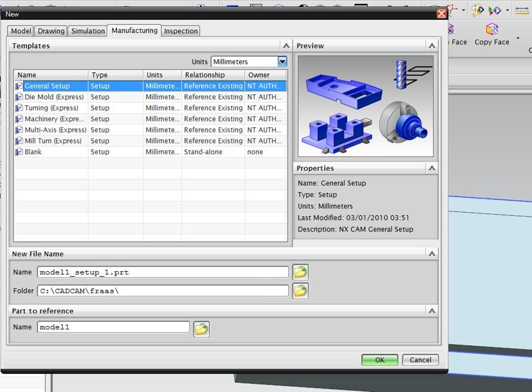Open the Simulation tab
Image resolution: width=532 pixels, height=392 pixels.
(x=88, y=31)
